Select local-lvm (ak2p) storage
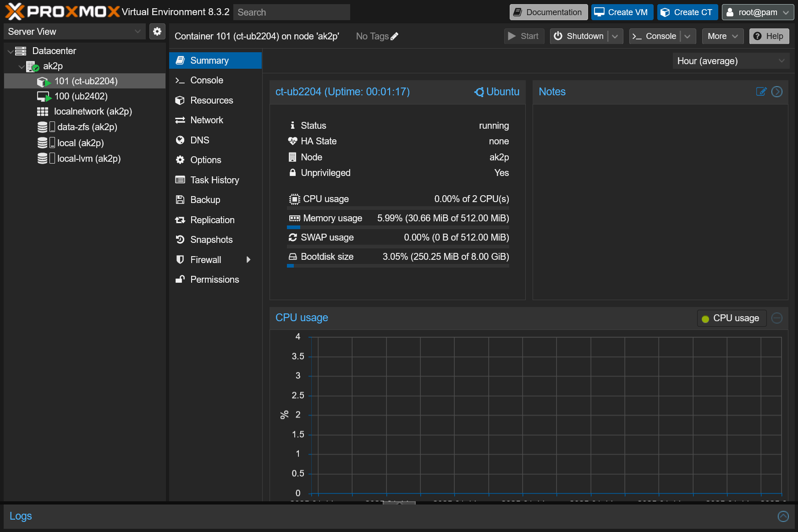 click(85, 159)
